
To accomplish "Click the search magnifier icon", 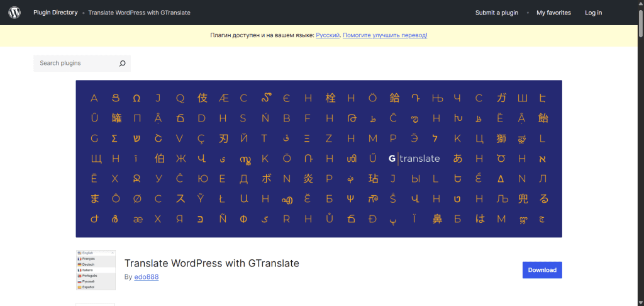I will coord(122,64).
